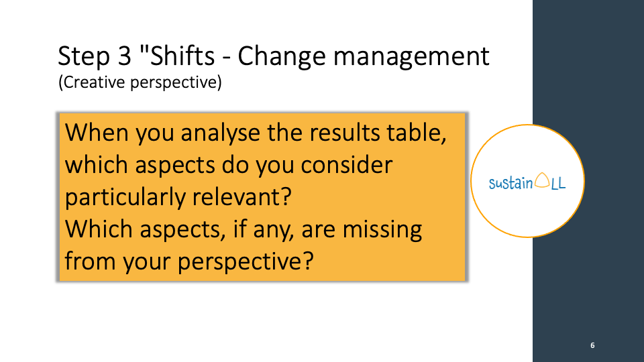Click the text 'from your perspective?'

189,261
